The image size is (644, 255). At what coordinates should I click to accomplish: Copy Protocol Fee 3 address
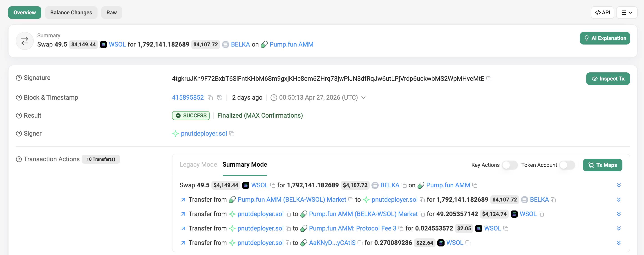coord(401,228)
